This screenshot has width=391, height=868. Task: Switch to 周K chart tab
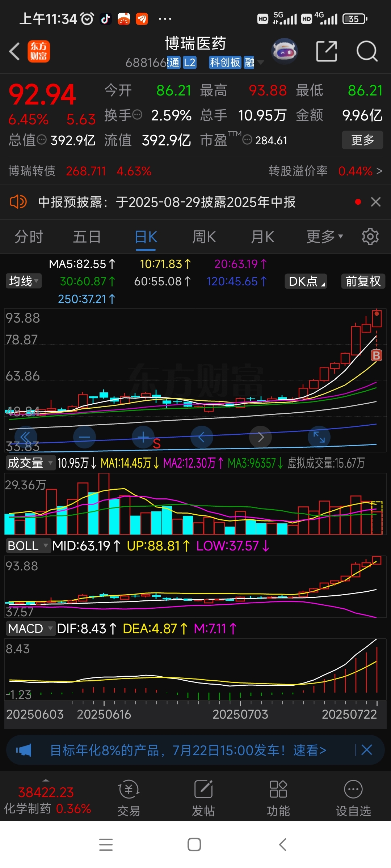[x=204, y=237]
